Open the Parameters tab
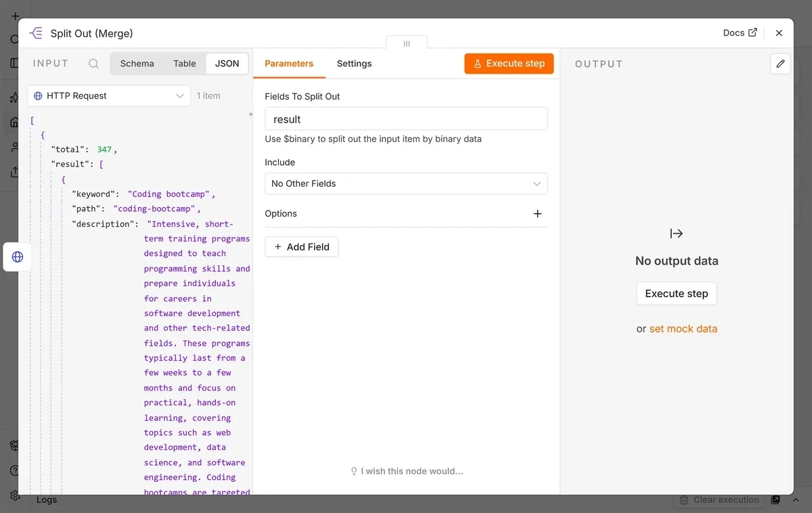 pos(289,64)
